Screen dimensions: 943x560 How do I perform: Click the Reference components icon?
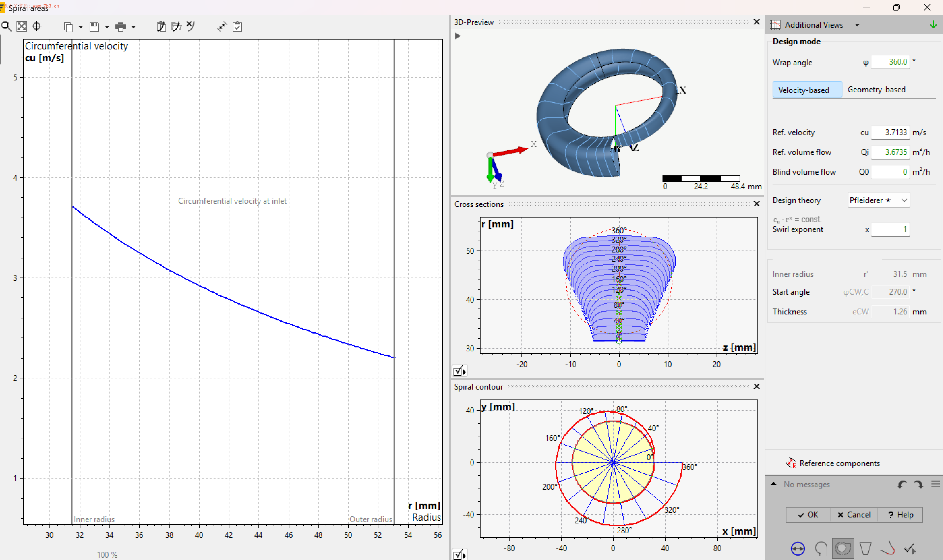tap(791, 463)
